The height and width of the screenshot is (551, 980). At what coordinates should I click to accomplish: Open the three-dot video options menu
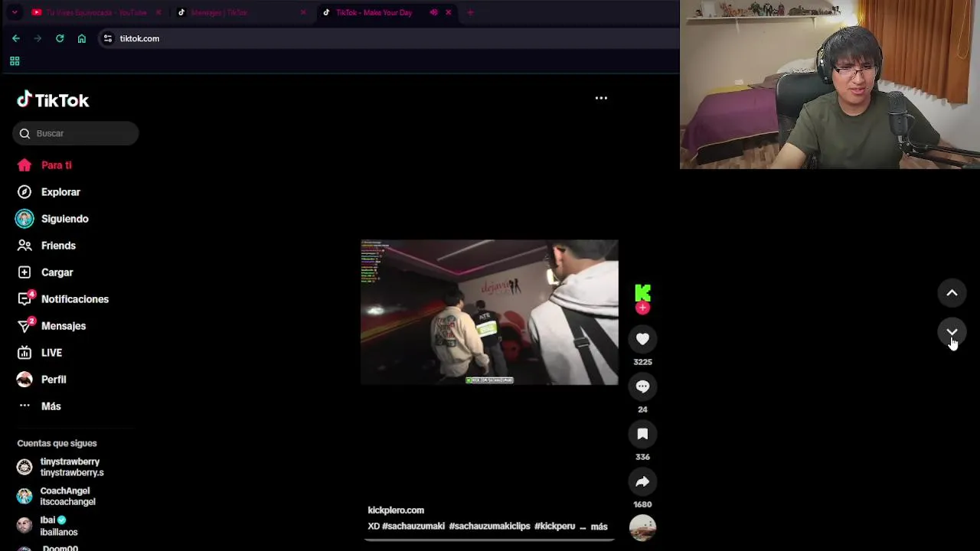point(601,98)
